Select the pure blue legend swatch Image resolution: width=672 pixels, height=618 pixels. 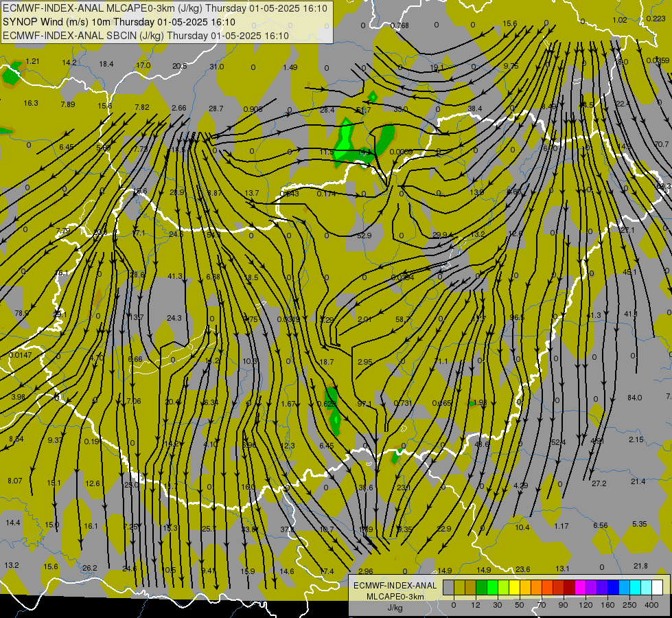(x=613, y=588)
